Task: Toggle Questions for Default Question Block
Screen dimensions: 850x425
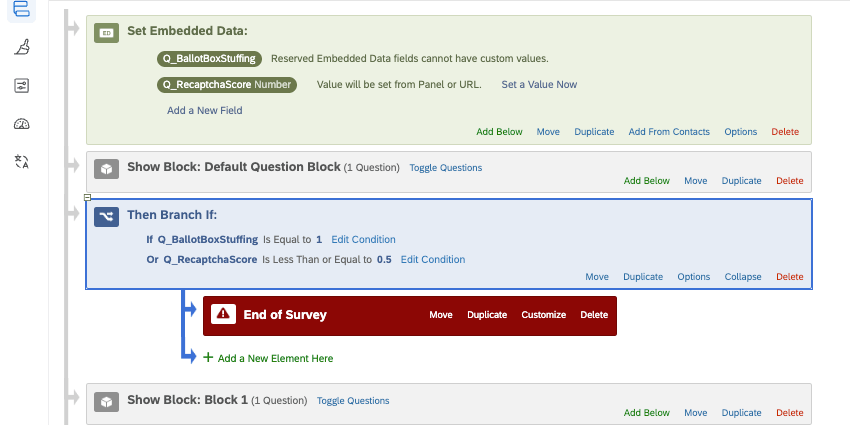Action: pos(445,168)
